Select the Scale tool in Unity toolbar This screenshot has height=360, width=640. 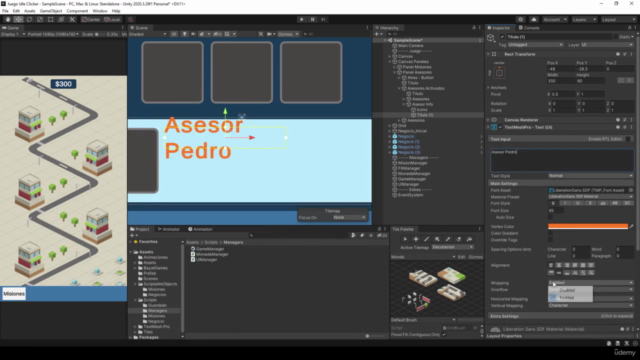[40, 19]
